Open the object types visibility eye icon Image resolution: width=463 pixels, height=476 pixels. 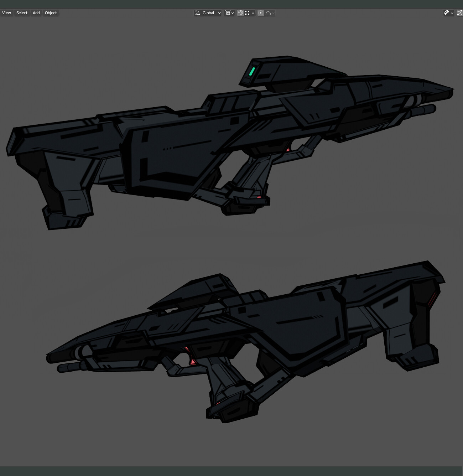447,13
